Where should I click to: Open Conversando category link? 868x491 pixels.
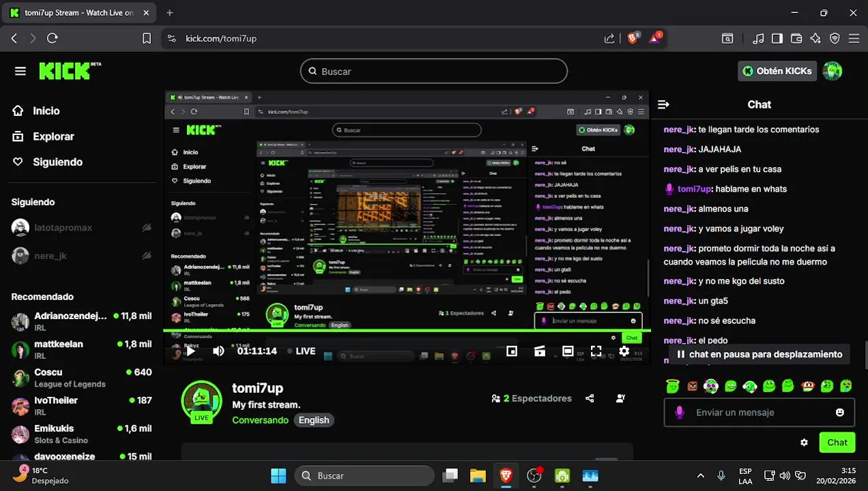click(260, 420)
